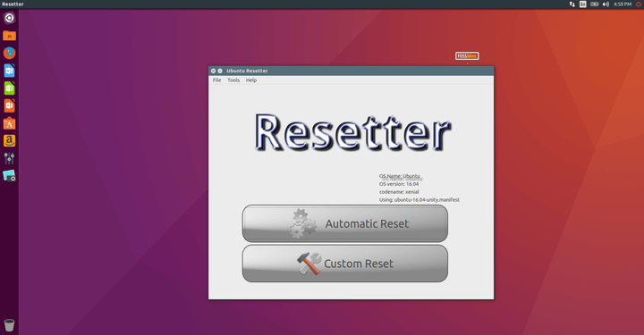644x335 pixels.
Task: Click the battery indicator in top panel
Action: (x=594, y=4)
